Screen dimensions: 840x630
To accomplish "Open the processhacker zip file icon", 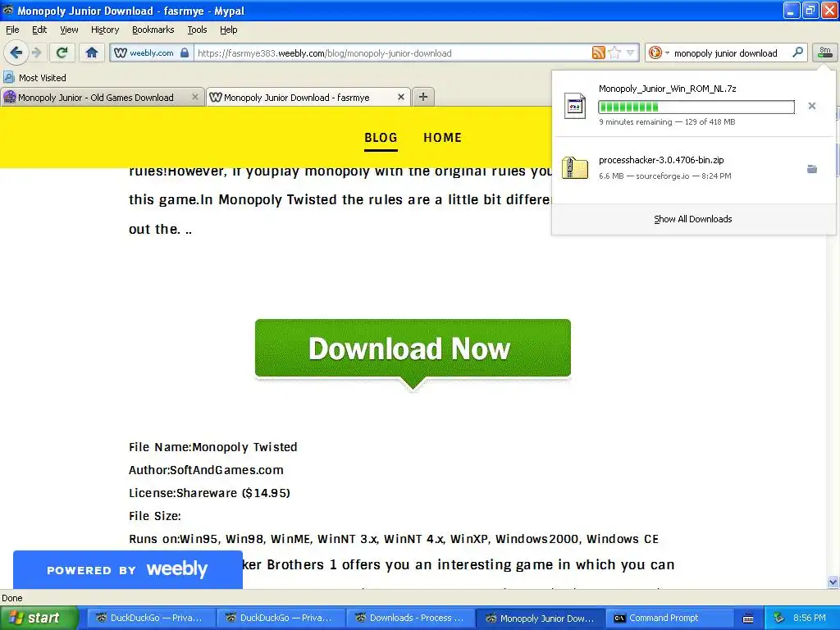I will [575, 168].
